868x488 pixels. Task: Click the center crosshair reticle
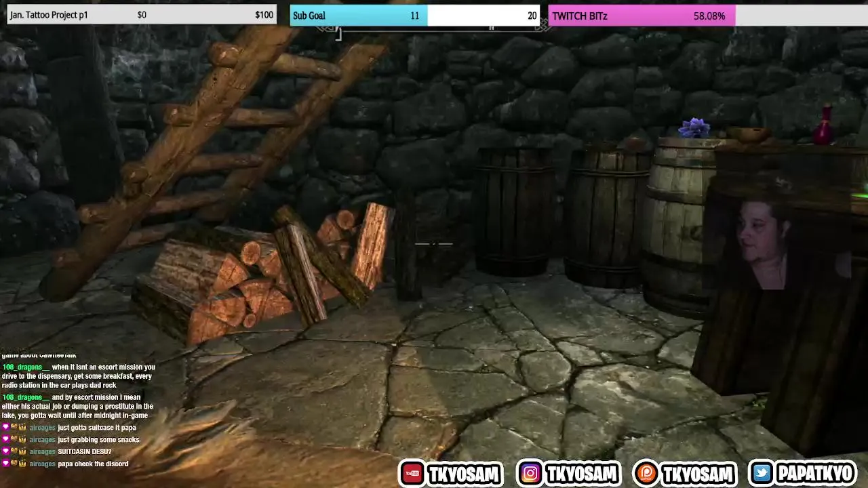point(433,243)
